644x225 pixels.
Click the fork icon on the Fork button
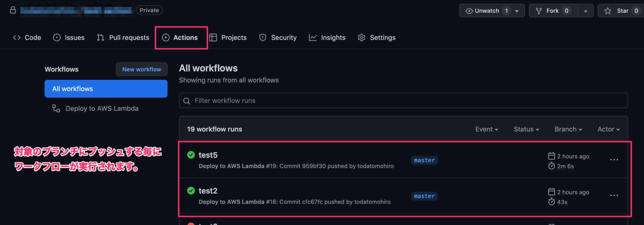[x=538, y=10]
